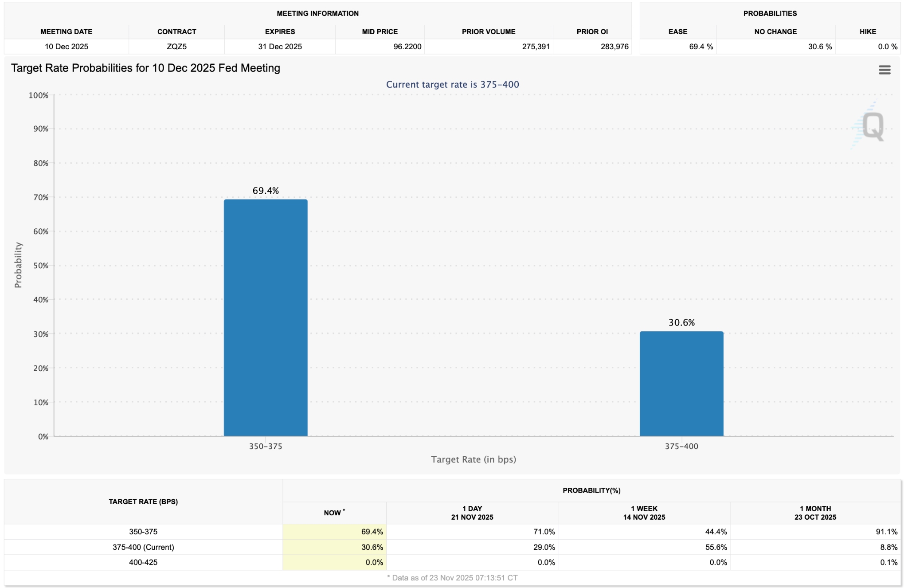Click the 400-425 target rate row label
This screenshot has height=588, width=908.
143,562
